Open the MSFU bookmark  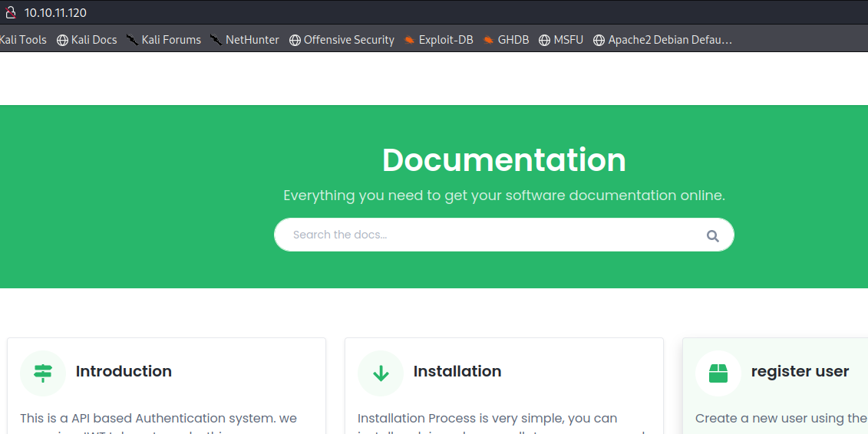568,40
